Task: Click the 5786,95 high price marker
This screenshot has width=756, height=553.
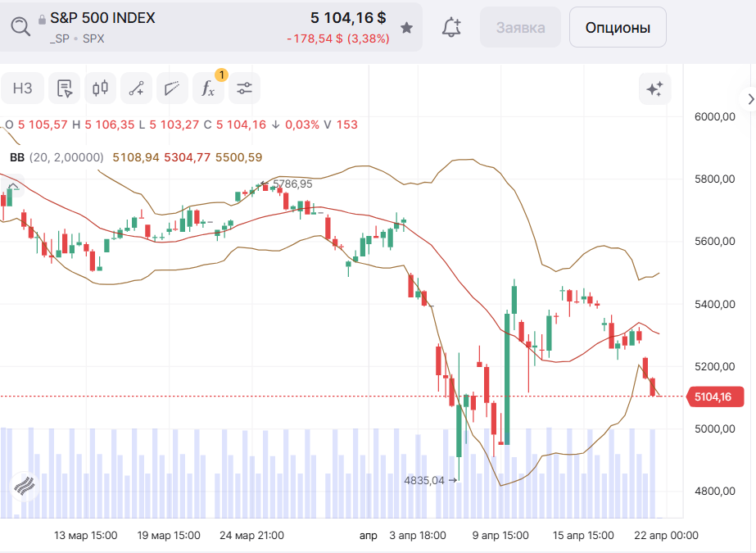Action: 292,184
